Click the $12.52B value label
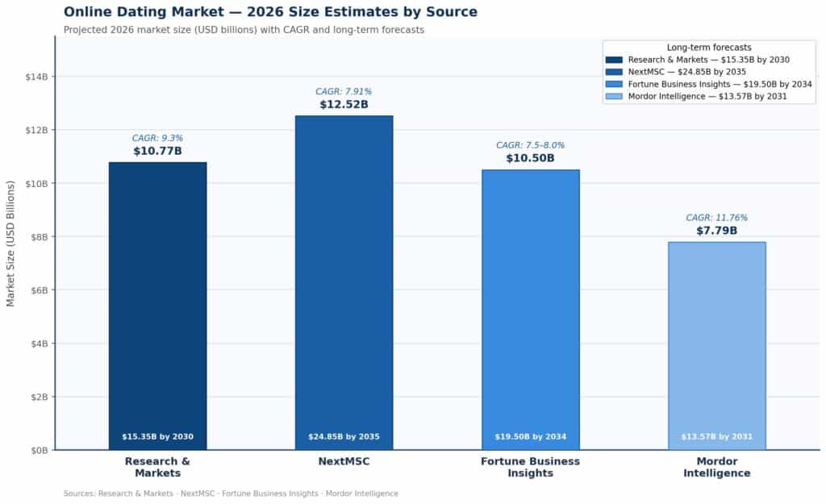The image size is (826, 504). click(x=344, y=105)
